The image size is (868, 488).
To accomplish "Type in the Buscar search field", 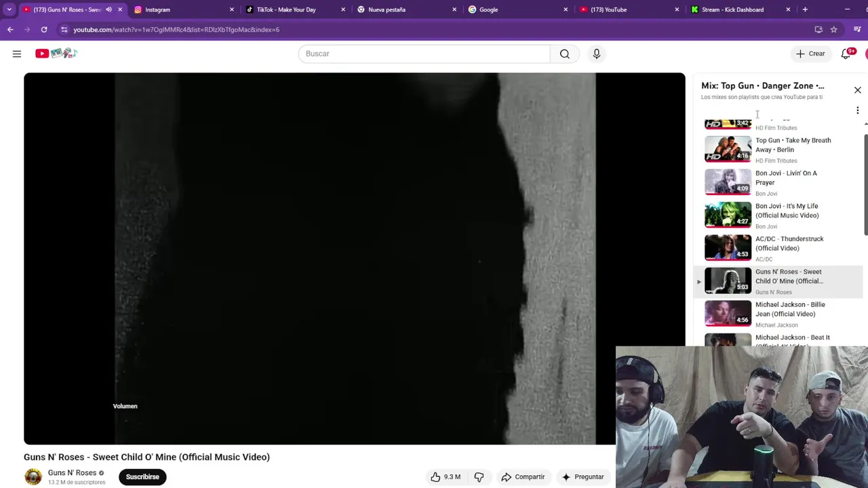I will pyautogui.click(x=425, y=54).
